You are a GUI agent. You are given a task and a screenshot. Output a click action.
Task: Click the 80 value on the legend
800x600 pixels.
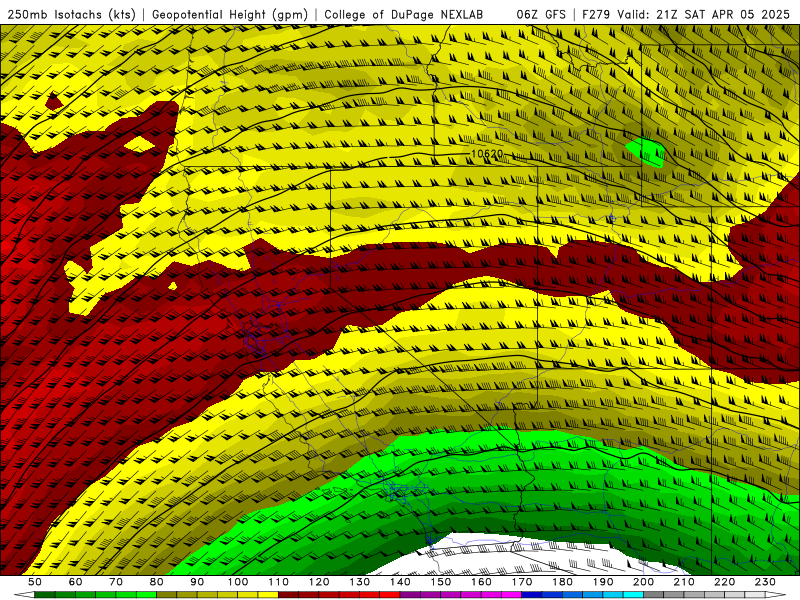tap(157, 582)
